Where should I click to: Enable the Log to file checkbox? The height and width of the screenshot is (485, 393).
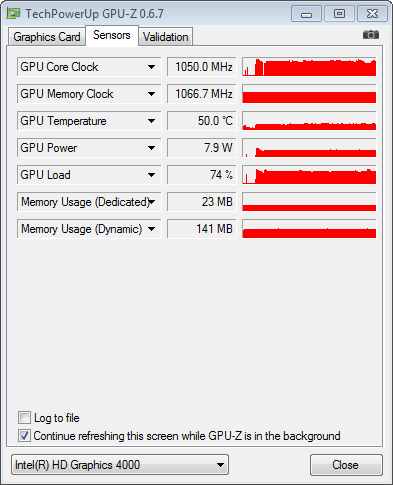tap(24, 418)
